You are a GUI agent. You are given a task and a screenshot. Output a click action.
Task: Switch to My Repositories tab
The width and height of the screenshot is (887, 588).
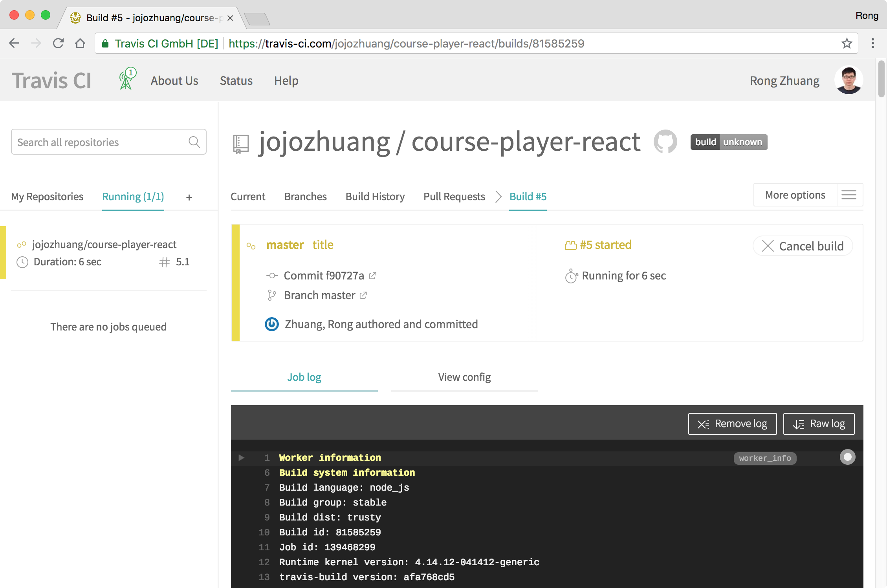[x=47, y=196]
